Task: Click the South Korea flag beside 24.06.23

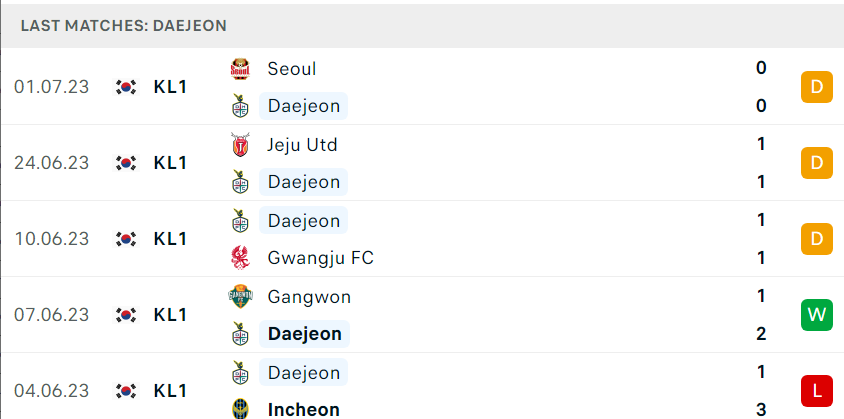Action: point(126,163)
